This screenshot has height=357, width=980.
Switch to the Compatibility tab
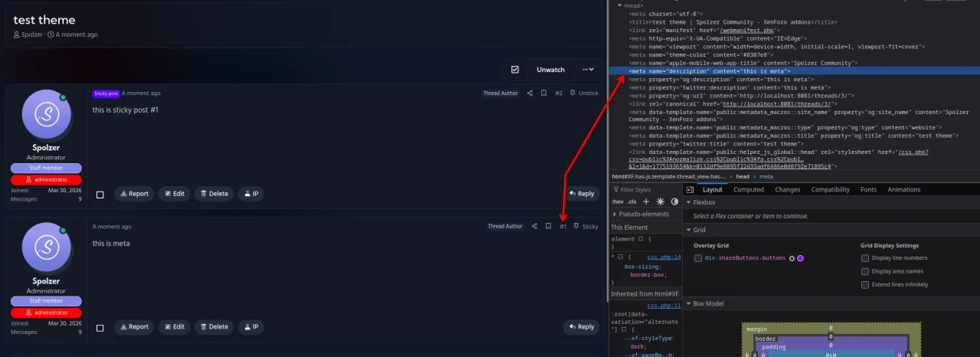click(831, 189)
